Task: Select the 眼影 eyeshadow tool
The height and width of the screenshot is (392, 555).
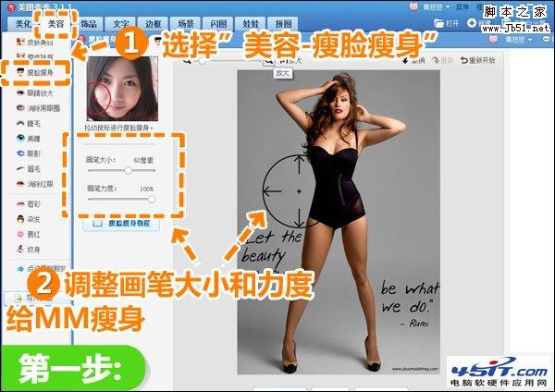Action: point(29,153)
